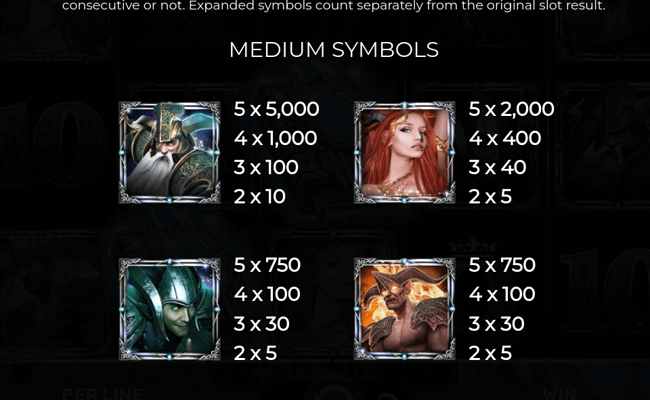The height and width of the screenshot is (400, 650).
Task: Click 3 x 30 beside green helmet symbol
Action: pyautogui.click(x=262, y=324)
